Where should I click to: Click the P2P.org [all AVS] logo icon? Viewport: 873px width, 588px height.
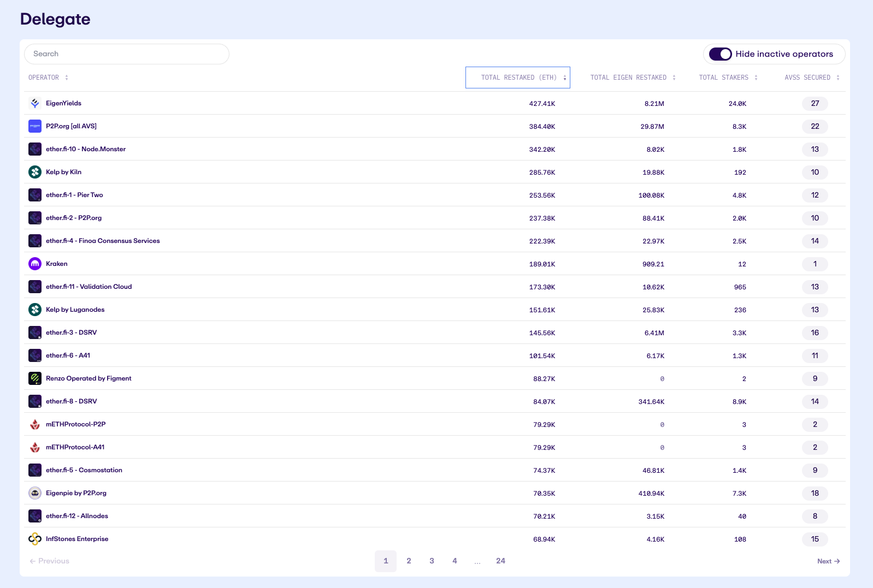tap(35, 126)
